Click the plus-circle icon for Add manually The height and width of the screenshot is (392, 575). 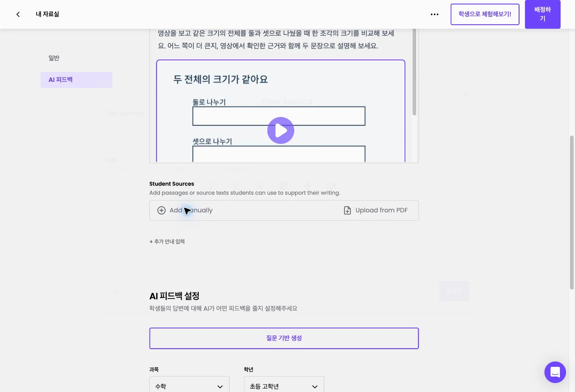pyautogui.click(x=162, y=210)
